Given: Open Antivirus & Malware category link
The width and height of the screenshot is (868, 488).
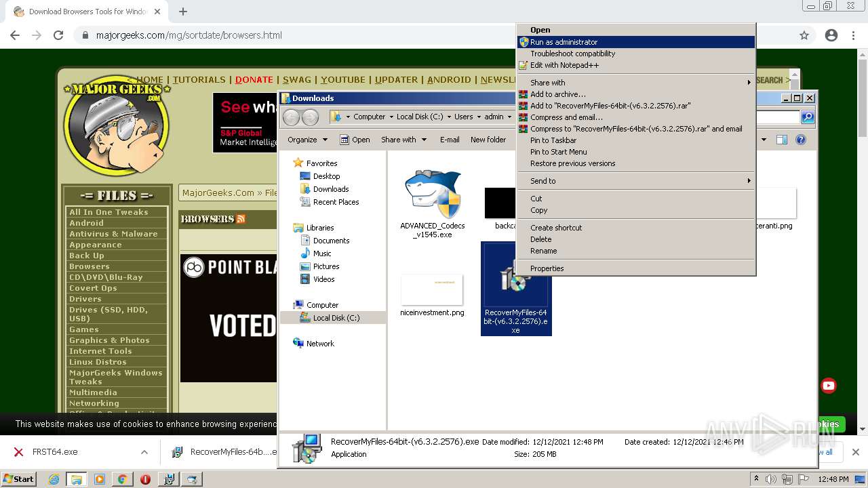Looking at the screenshot, I should (113, 234).
